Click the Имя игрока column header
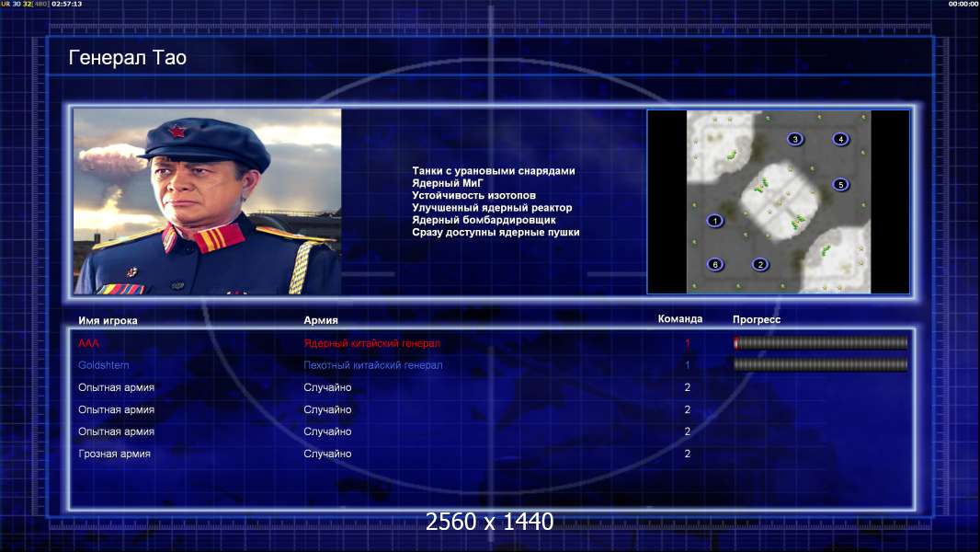This screenshot has width=980, height=552. point(108,320)
